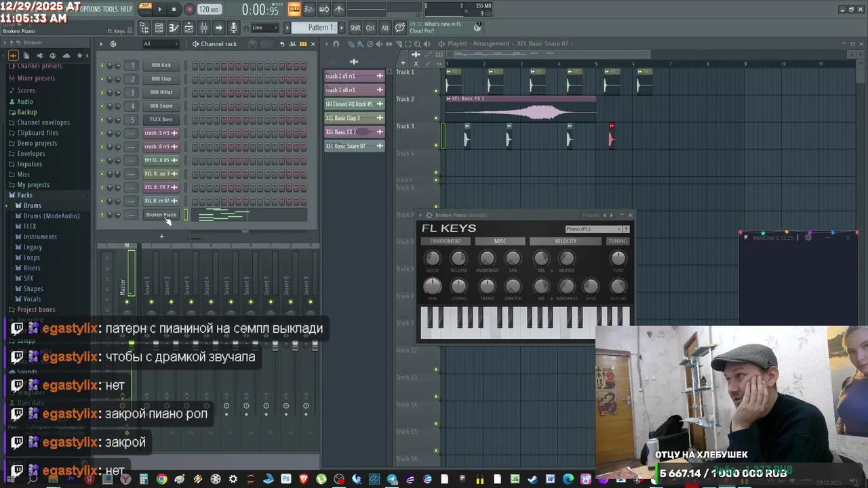
Task: Open the HELP menu
Action: pyautogui.click(x=127, y=9)
